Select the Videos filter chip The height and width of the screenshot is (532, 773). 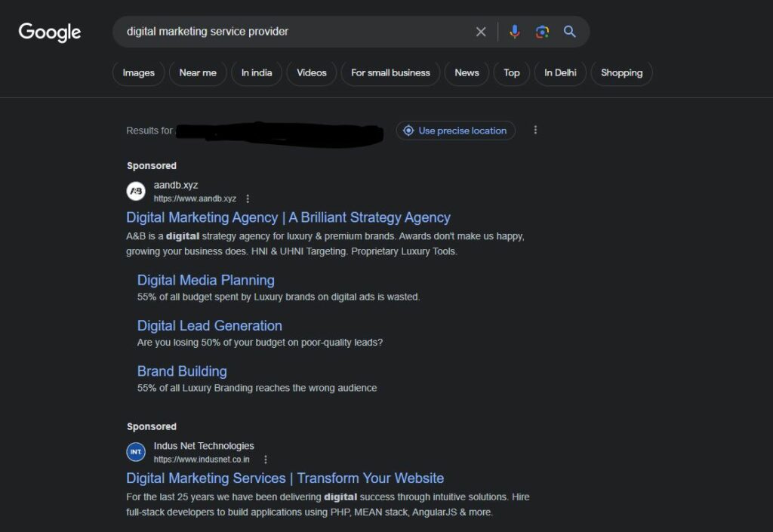tap(312, 73)
